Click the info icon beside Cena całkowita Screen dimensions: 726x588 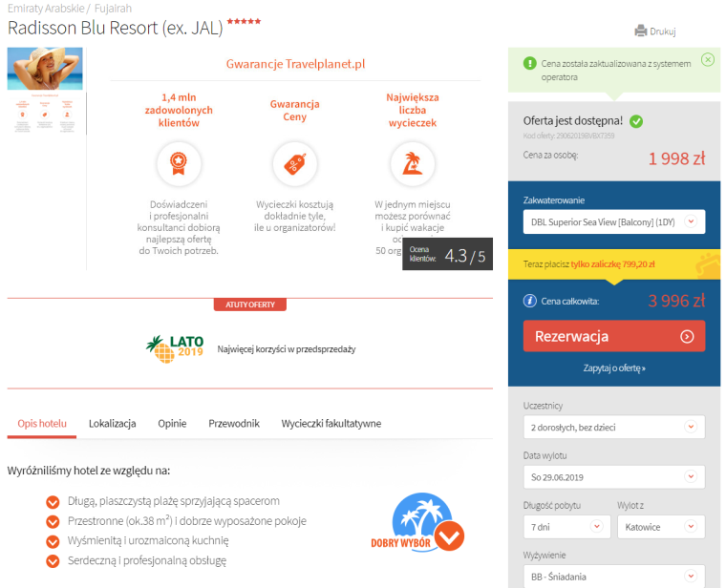pyautogui.click(x=529, y=301)
